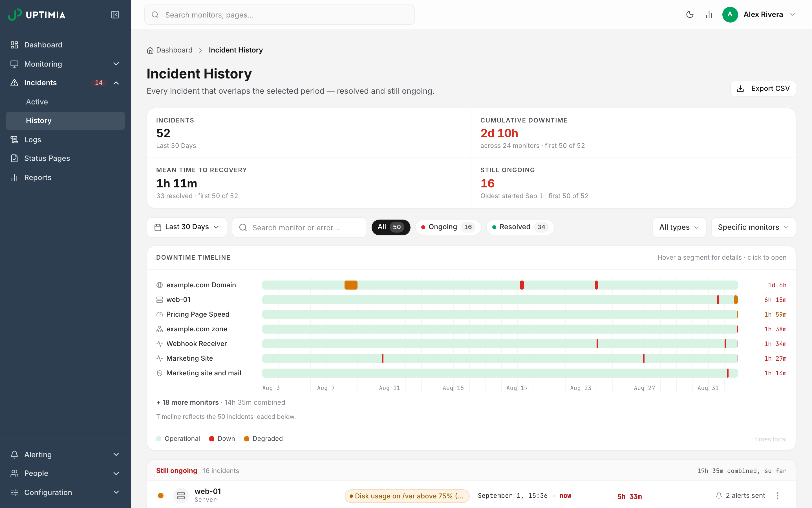Click the gauge icon by Pricing Page Speed

point(159,314)
